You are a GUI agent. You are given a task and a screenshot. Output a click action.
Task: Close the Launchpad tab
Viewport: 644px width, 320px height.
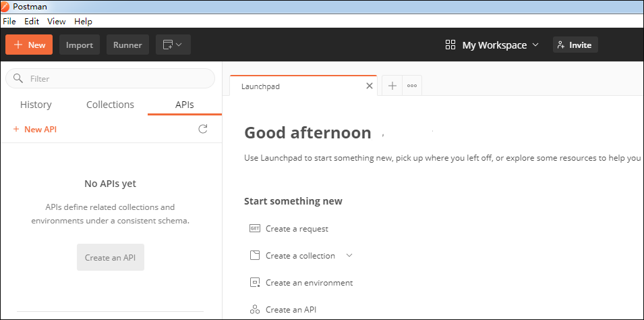click(x=369, y=86)
